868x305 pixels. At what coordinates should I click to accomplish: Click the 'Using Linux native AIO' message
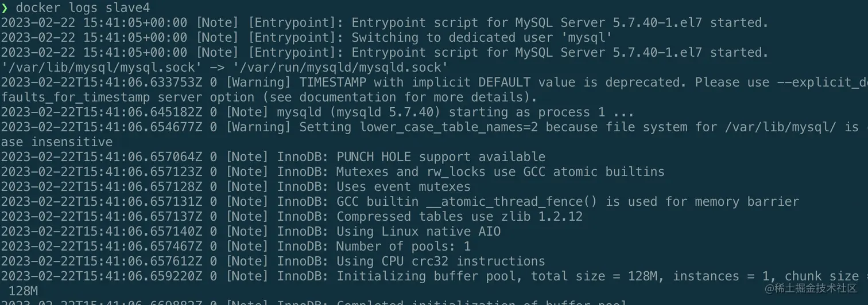click(418, 232)
